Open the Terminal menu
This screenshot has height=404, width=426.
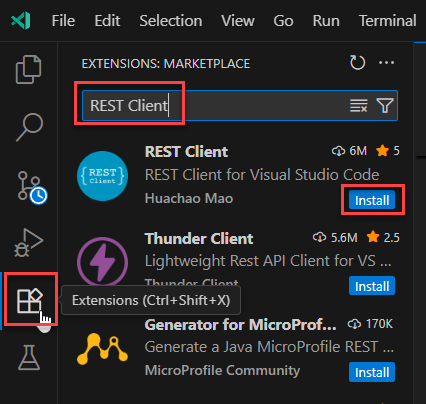(388, 21)
